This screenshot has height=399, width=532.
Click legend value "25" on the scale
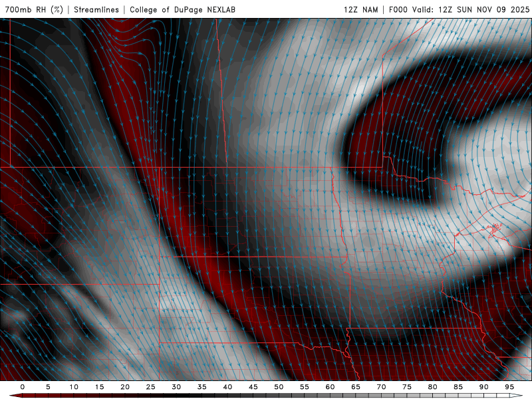click(151, 387)
